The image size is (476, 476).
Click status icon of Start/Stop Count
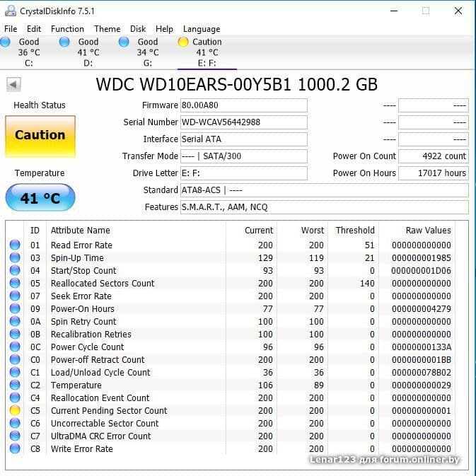pos(15,270)
